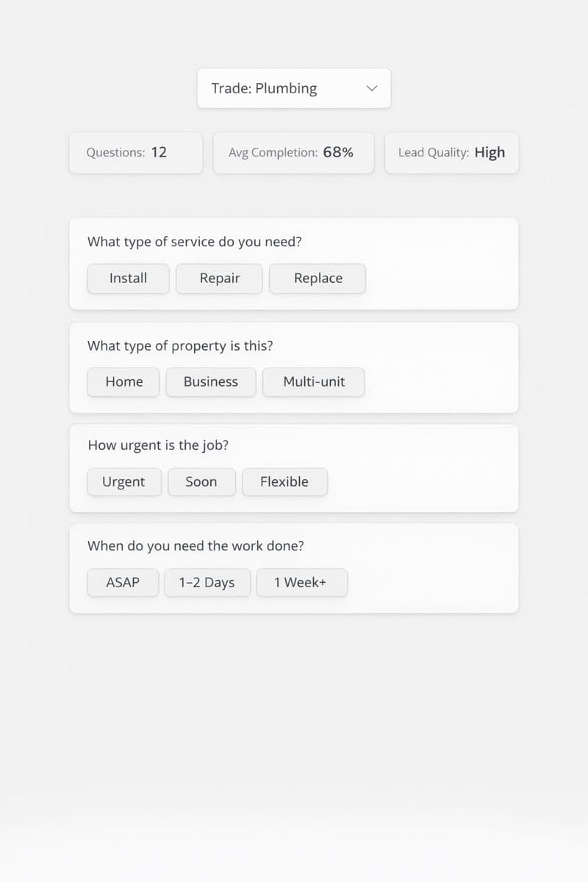Select Home as the property type

coord(123,382)
